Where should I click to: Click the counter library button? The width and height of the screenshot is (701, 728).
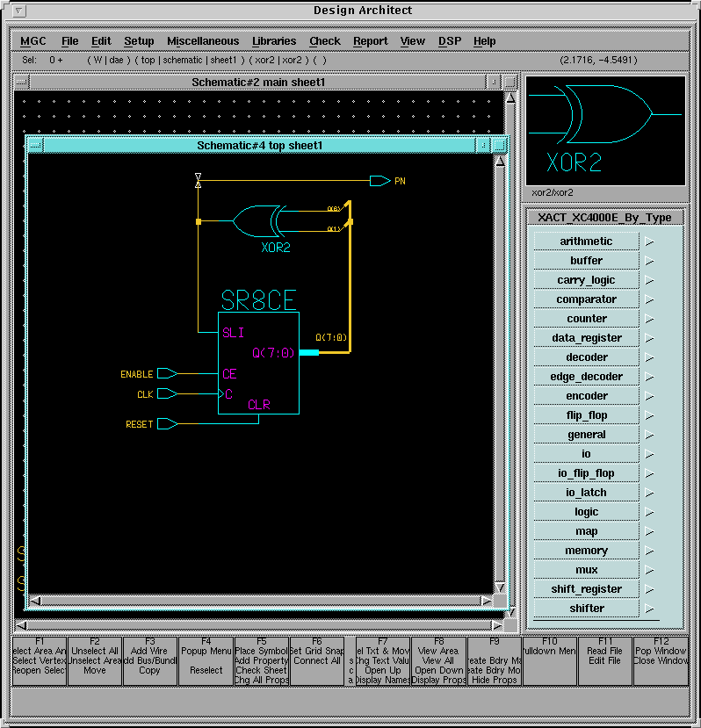coord(586,319)
